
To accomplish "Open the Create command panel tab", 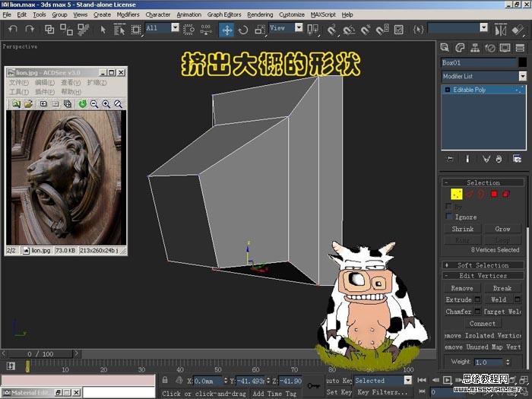I will pyautogui.click(x=445, y=47).
